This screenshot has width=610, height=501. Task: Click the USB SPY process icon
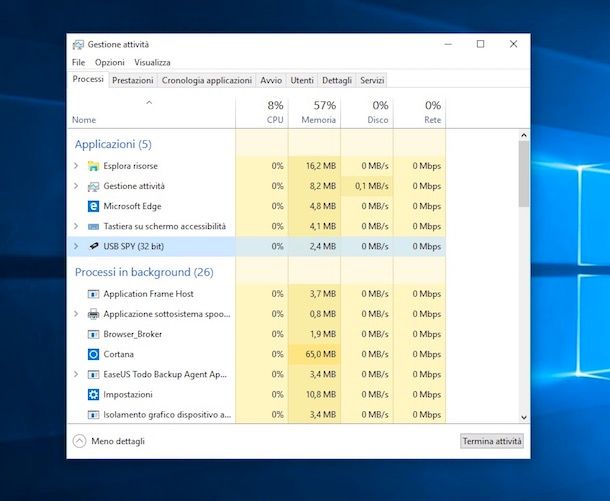click(x=93, y=246)
